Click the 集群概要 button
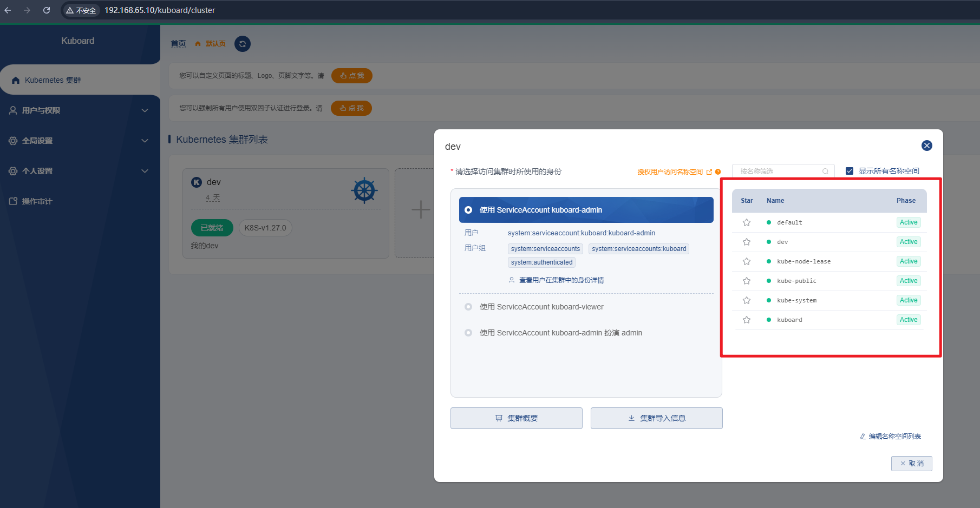 tap(517, 418)
